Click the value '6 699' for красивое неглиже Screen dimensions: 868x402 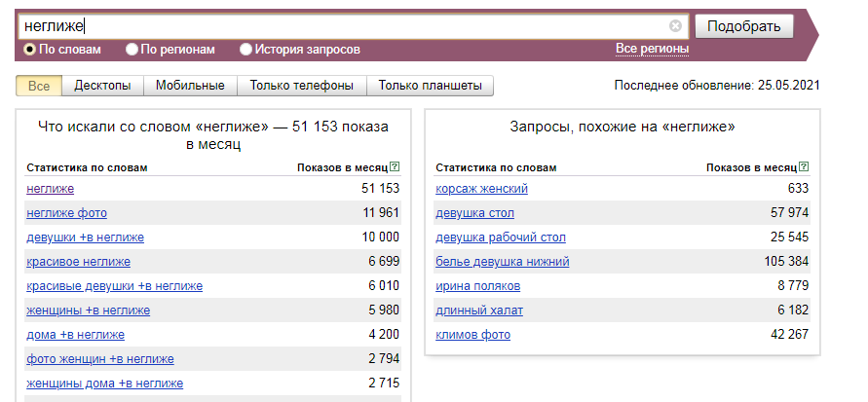coord(384,262)
